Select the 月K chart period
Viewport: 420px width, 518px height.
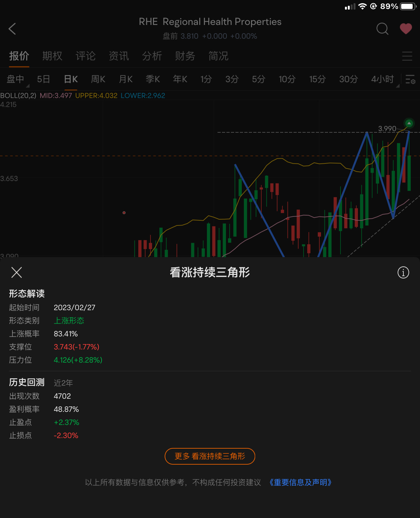(126, 79)
